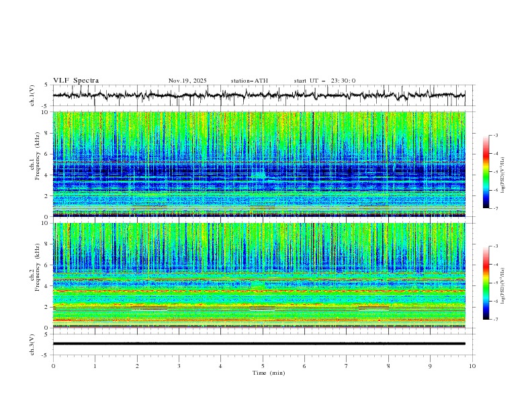Click the "3" tick on the time axis
The image size is (532, 411).
[179, 366]
